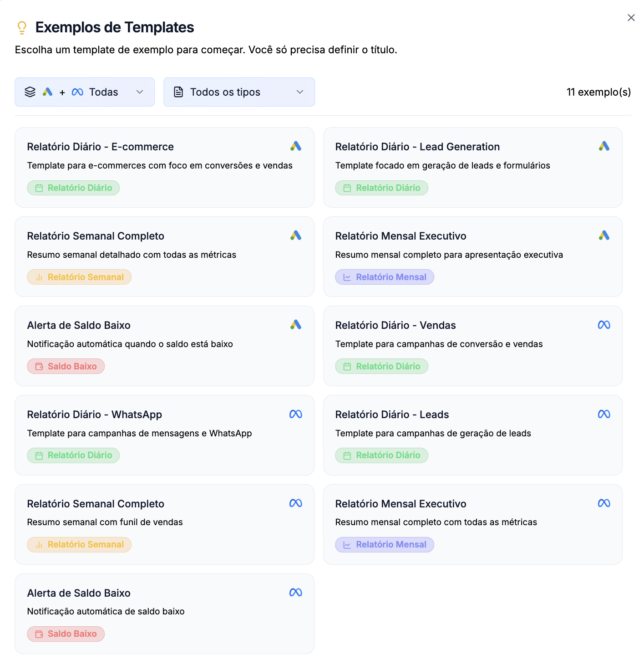Click the Google Ads icon on the Alerta de Saldo Baixo card
Viewport: 644px width, 670px height.
pyautogui.click(x=296, y=325)
